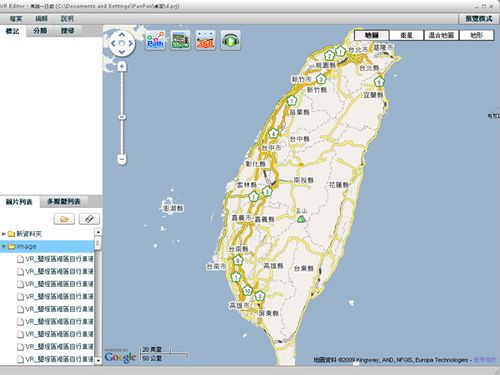The height and width of the screenshot is (375, 500).
Task: Select the eraser icon in image list
Action: click(x=89, y=219)
